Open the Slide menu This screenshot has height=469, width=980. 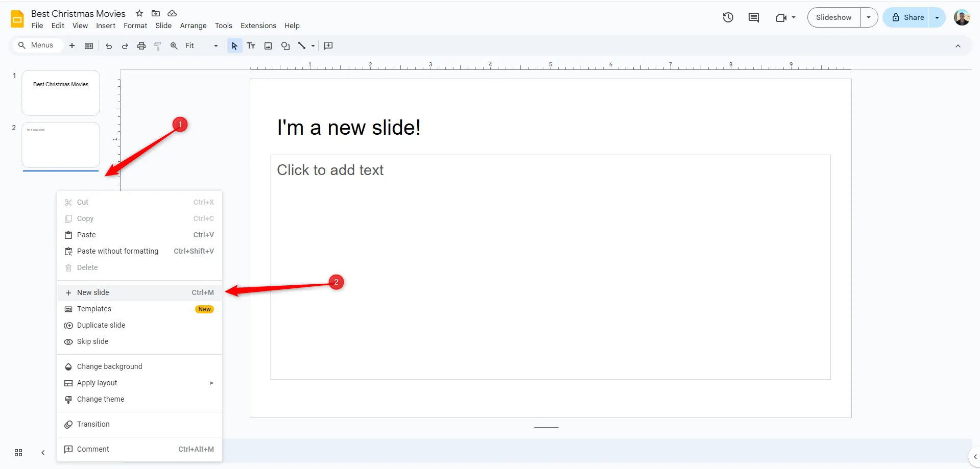tap(163, 26)
